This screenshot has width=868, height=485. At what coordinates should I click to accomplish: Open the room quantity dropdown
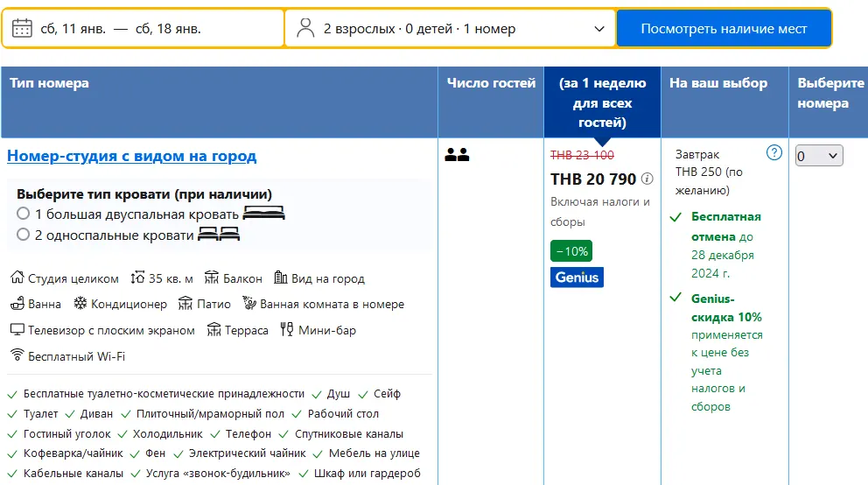(x=818, y=156)
